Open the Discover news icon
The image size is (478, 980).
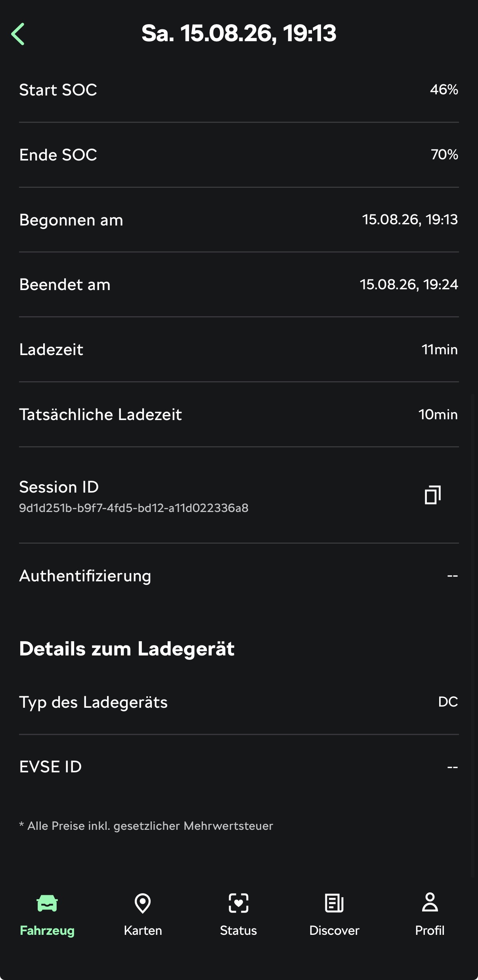click(334, 903)
